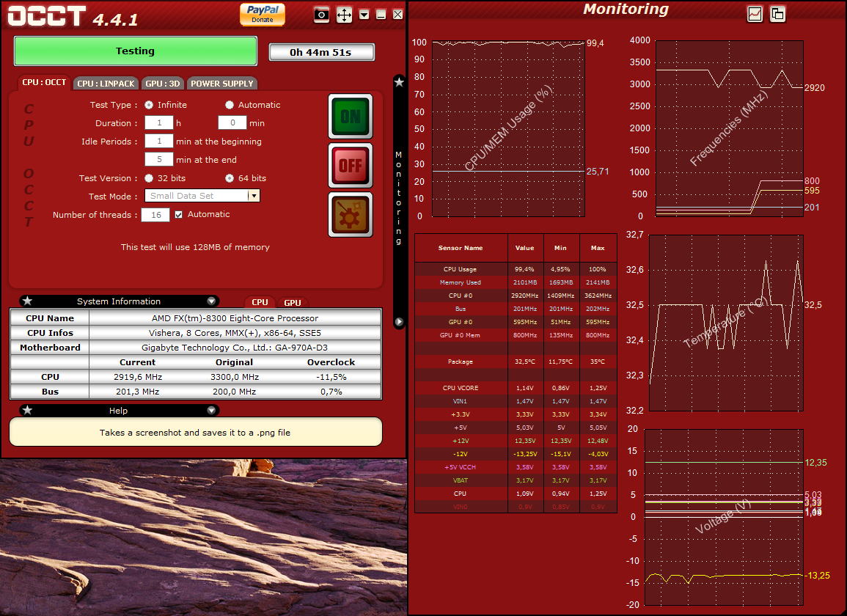The height and width of the screenshot is (616, 847).
Task: Click the AMD FX(tm)-8300 CPU name cell
Action: tap(235, 318)
